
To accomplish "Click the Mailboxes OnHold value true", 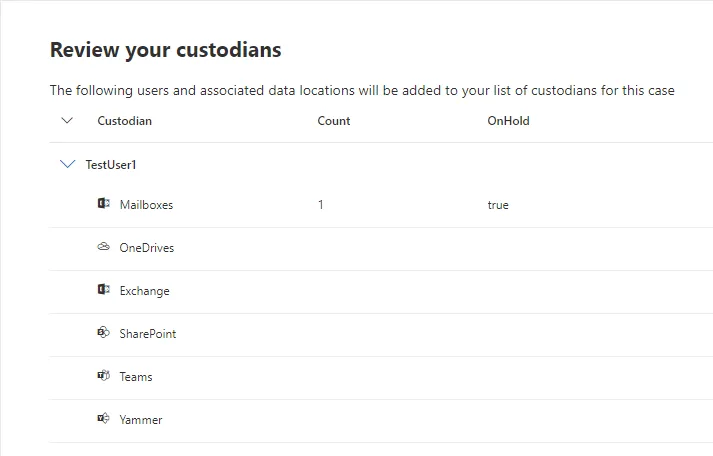I will coord(498,205).
